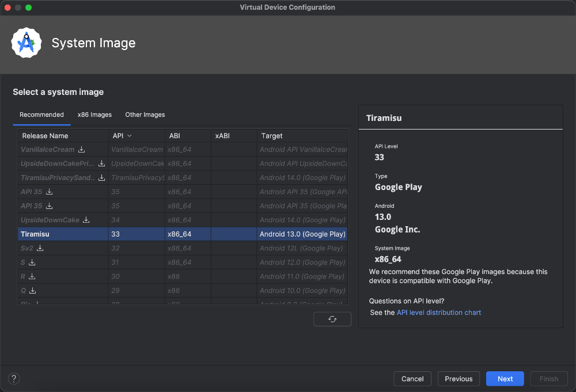
Task: Click the x86_64 System Image value
Action: pos(388,259)
